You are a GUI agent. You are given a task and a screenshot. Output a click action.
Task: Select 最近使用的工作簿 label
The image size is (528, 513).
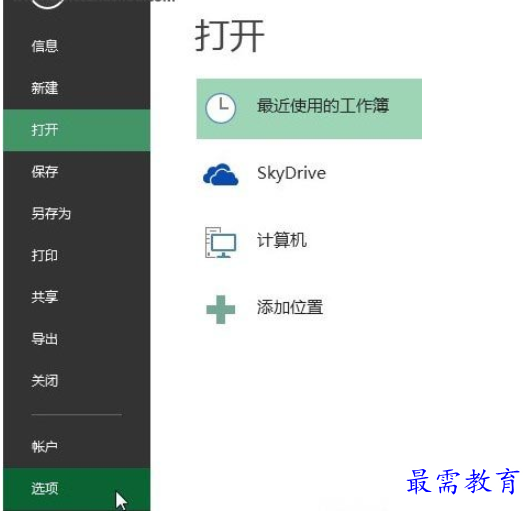tap(323, 105)
